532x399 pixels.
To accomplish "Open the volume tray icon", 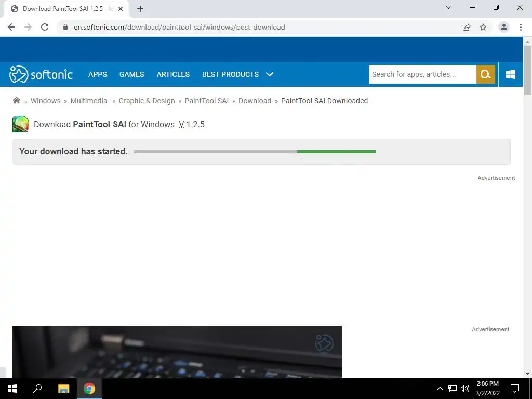I will pyautogui.click(x=465, y=389).
